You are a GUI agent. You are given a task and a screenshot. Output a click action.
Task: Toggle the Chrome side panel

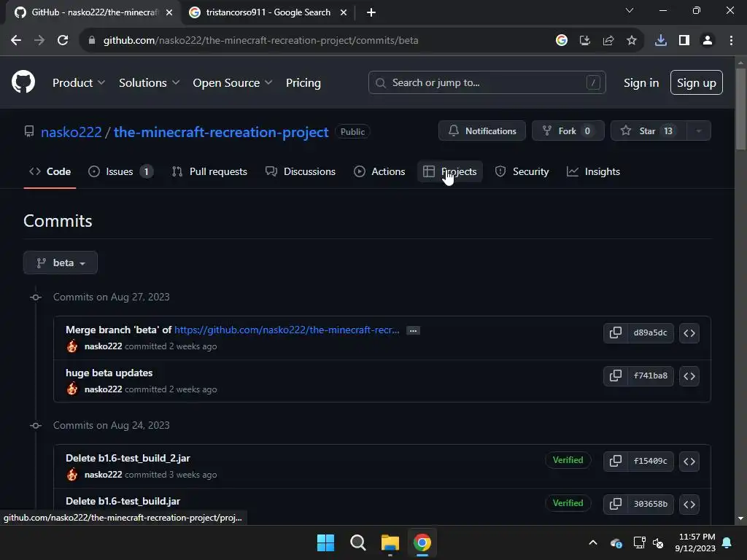684,41
